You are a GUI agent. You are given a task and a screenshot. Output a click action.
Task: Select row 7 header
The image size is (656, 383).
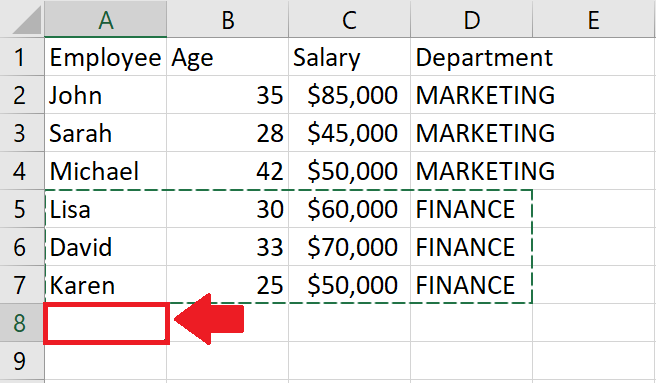click(x=22, y=285)
